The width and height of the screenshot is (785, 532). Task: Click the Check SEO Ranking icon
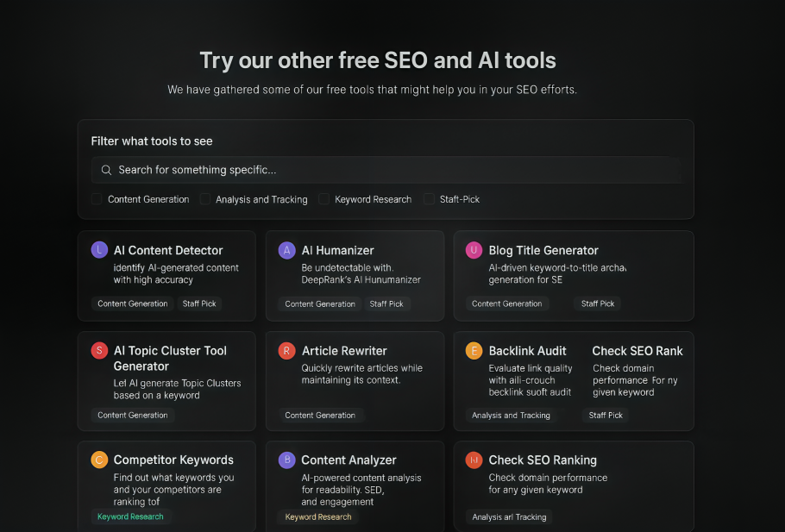pos(474,460)
